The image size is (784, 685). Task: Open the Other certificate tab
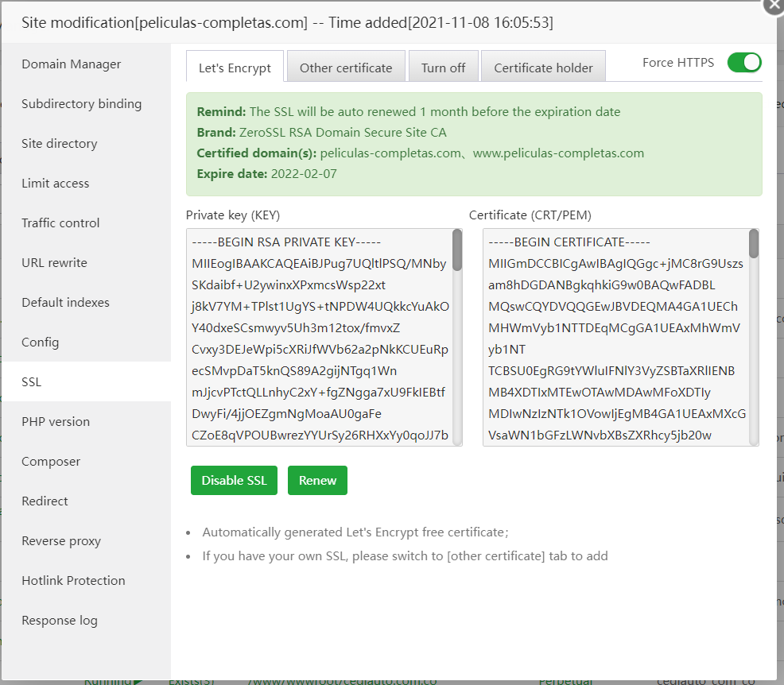click(x=346, y=68)
